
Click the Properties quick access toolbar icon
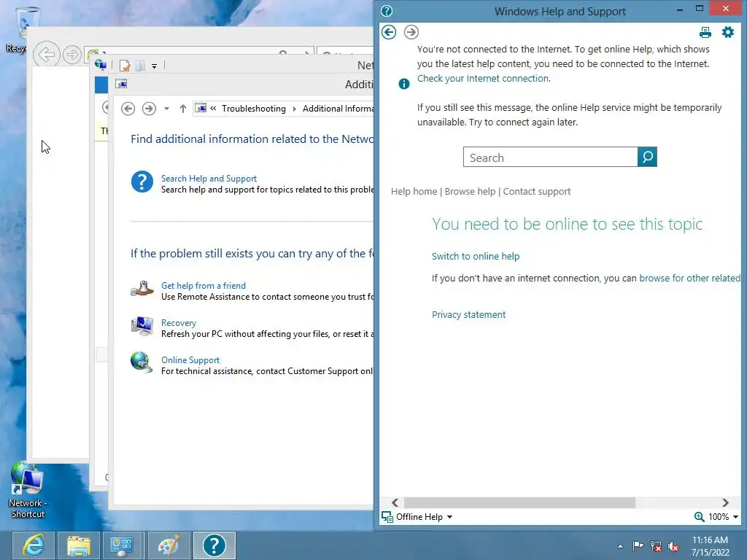coord(125,66)
